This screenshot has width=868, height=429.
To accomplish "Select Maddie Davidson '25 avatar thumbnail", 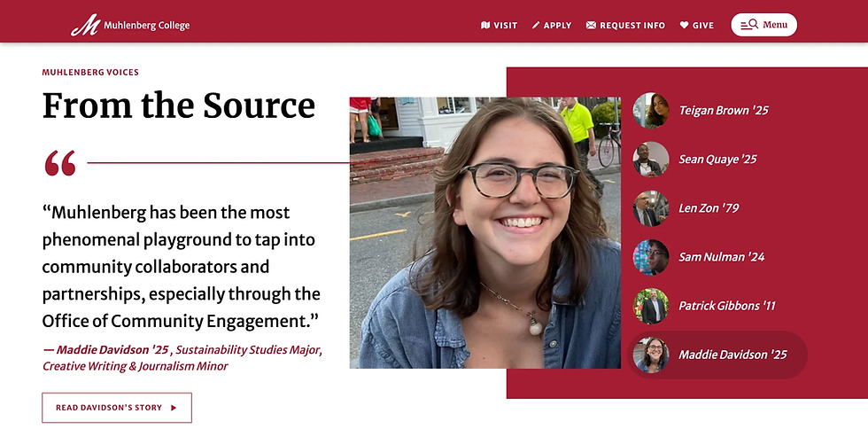I will [x=651, y=355].
